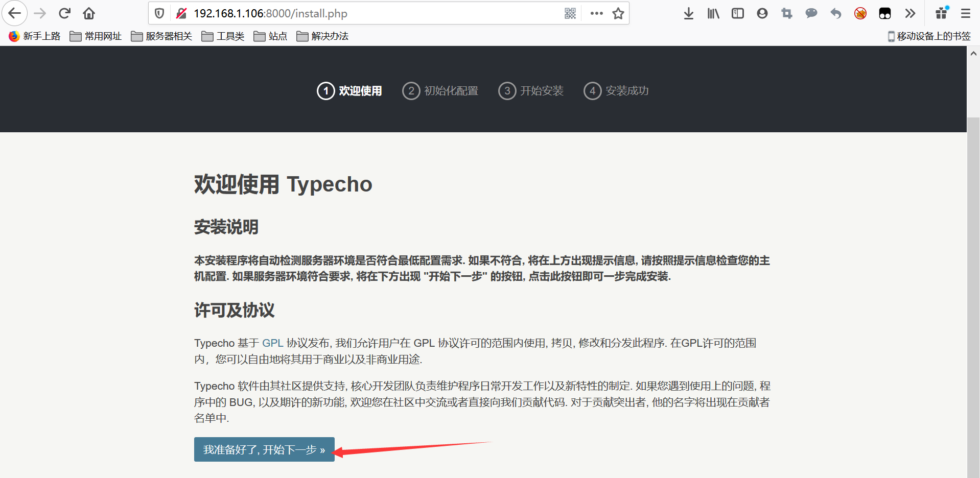The width and height of the screenshot is (980, 478).
Task: Open the 新手上路 bookmark
Action: [35, 36]
